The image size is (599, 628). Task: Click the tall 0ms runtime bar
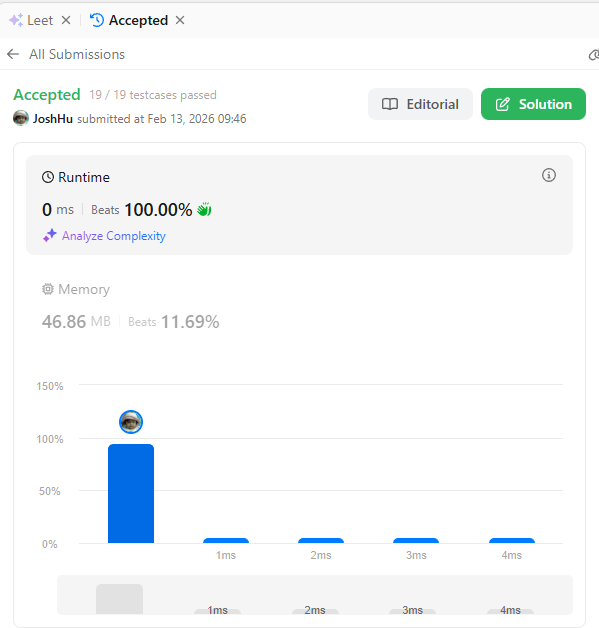tap(131, 493)
